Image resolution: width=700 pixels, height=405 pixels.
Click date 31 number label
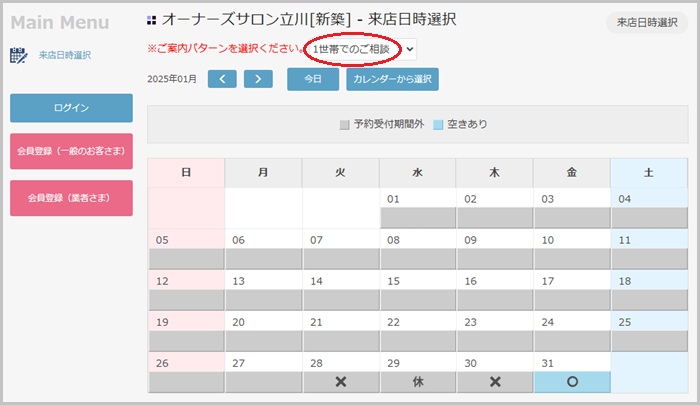(548, 363)
